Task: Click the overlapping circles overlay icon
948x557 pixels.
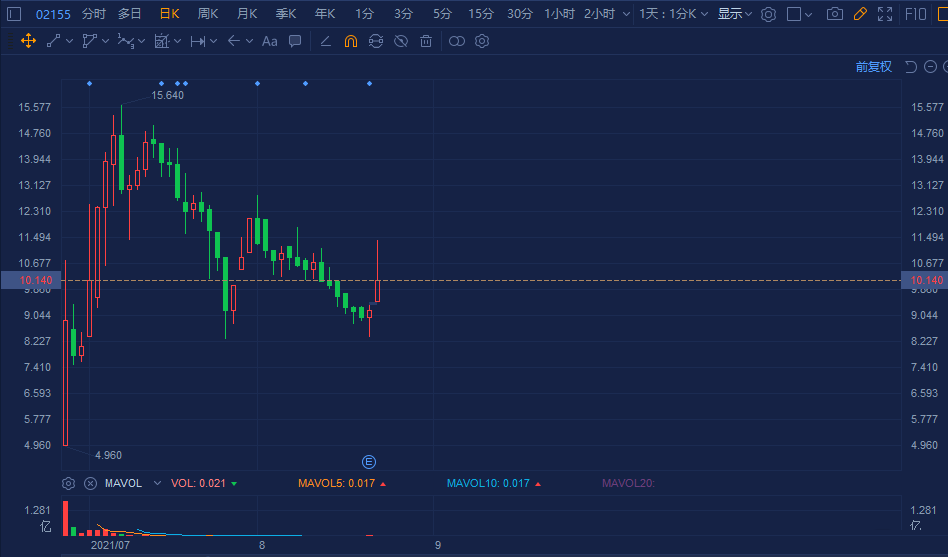Action: pos(457,41)
